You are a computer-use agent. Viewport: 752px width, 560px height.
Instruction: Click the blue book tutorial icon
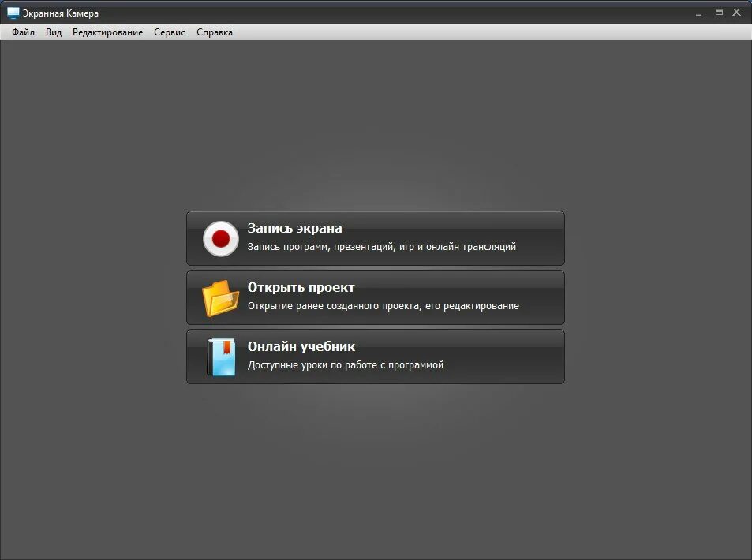click(x=221, y=357)
